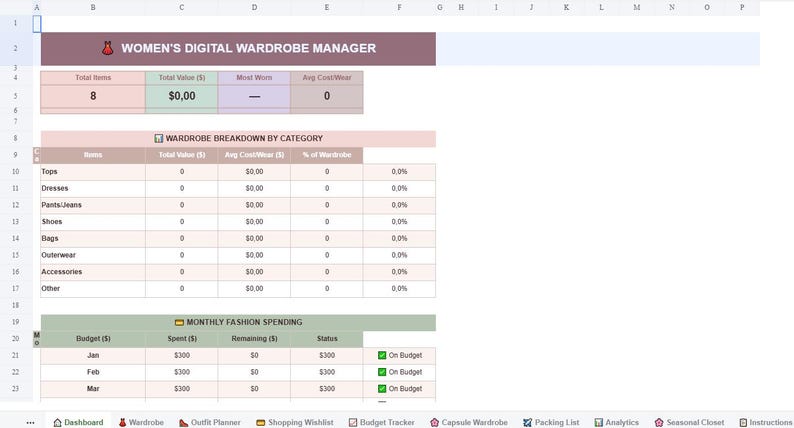The width and height of the screenshot is (794, 428).
Task: Click the three-dots sheet list button
Action: coord(30,422)
